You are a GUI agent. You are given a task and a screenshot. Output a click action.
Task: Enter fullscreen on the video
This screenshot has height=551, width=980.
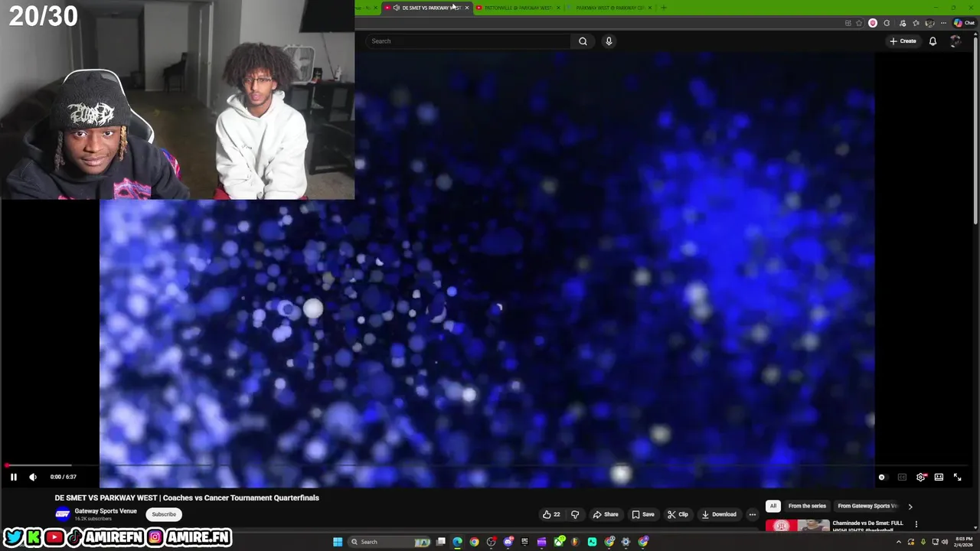tap(957, 477)
